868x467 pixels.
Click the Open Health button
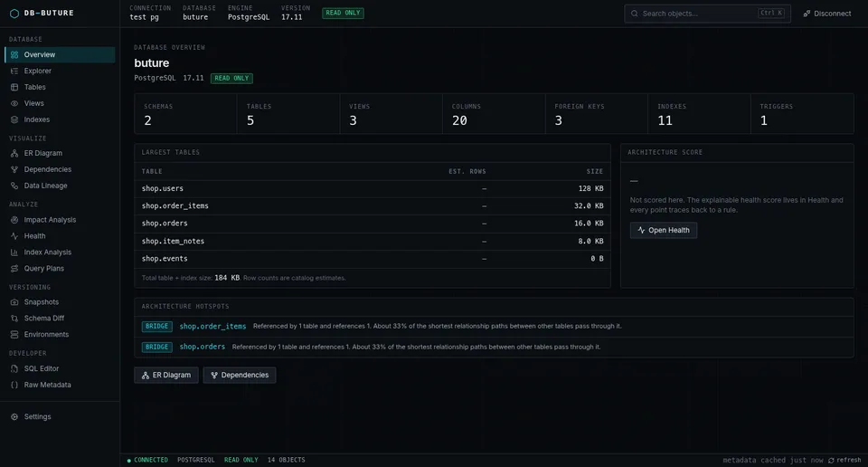pos(663,230)
